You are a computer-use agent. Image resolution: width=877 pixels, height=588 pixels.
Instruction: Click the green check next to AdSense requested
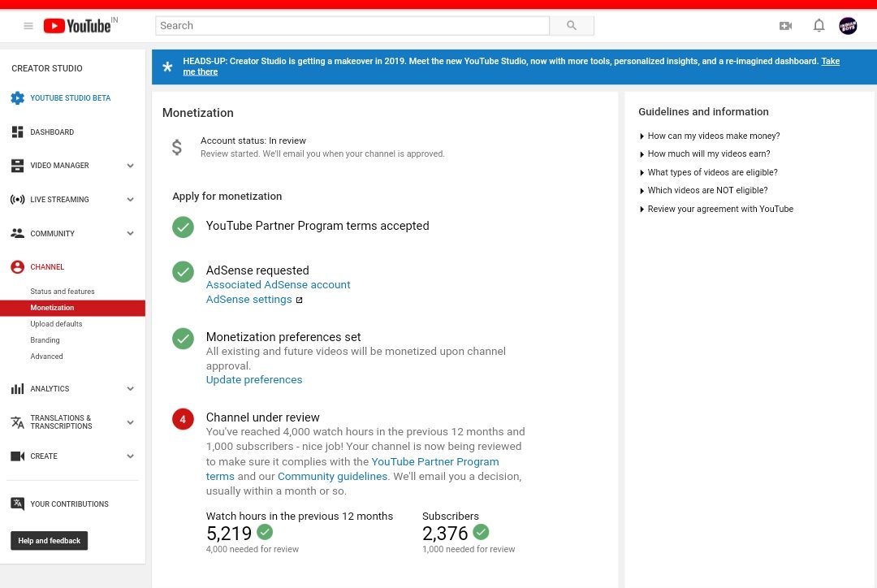(x=183, y=272)
